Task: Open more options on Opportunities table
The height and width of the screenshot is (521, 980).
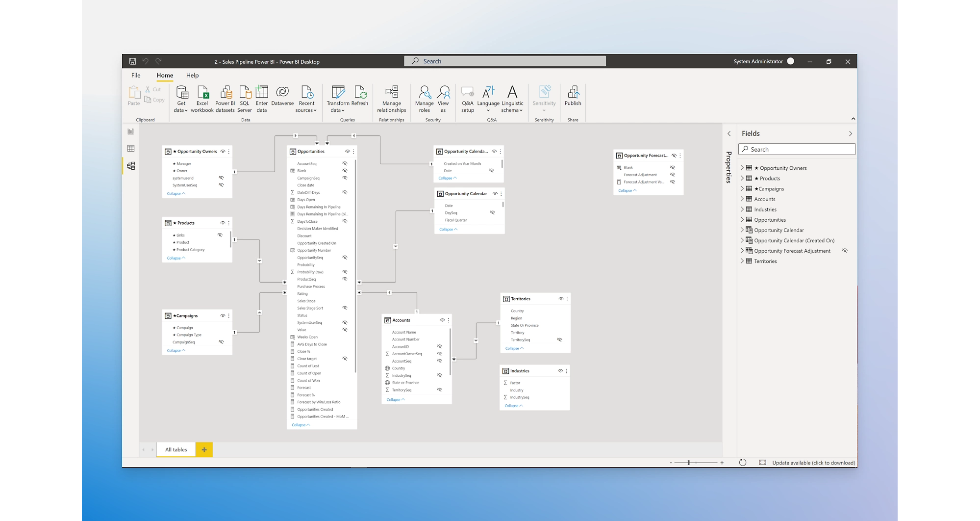Action: pos(353,152)
